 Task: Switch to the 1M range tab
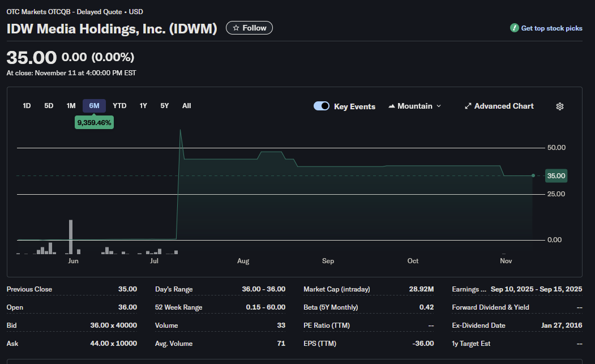(x=71, y=106)
